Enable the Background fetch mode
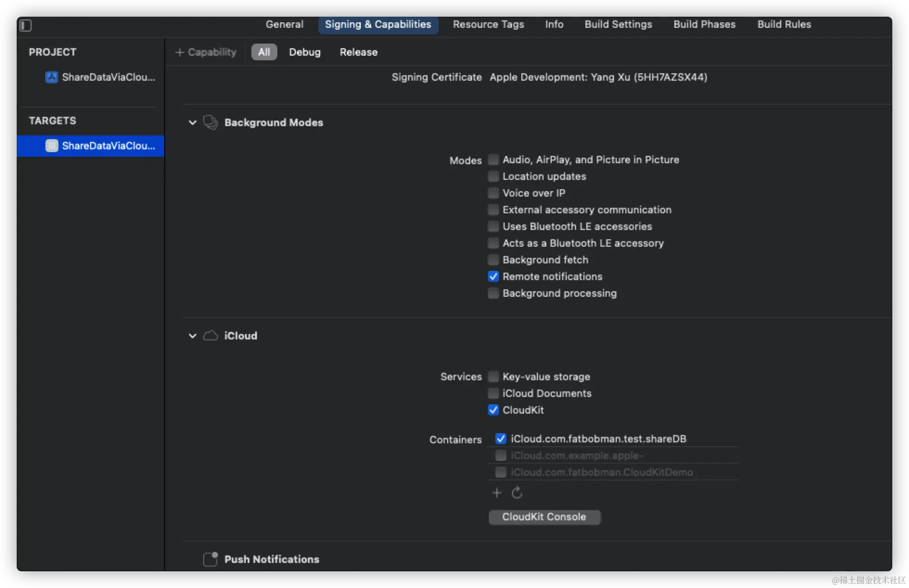The height and width of the screenshot is (588, 909). (x=493, y=260)
